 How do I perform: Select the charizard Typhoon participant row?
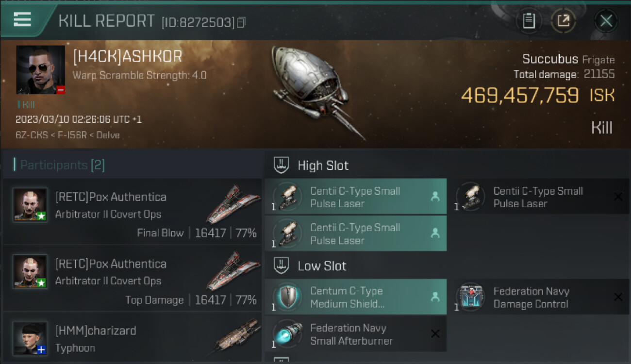point(132,338)
